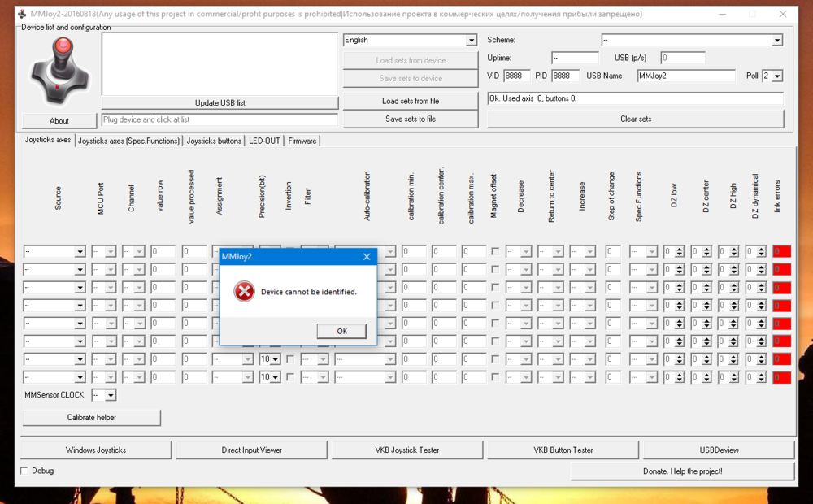Click Donate. Help the project! button
The height and width of the screenshot is (504, 813).
682,471
